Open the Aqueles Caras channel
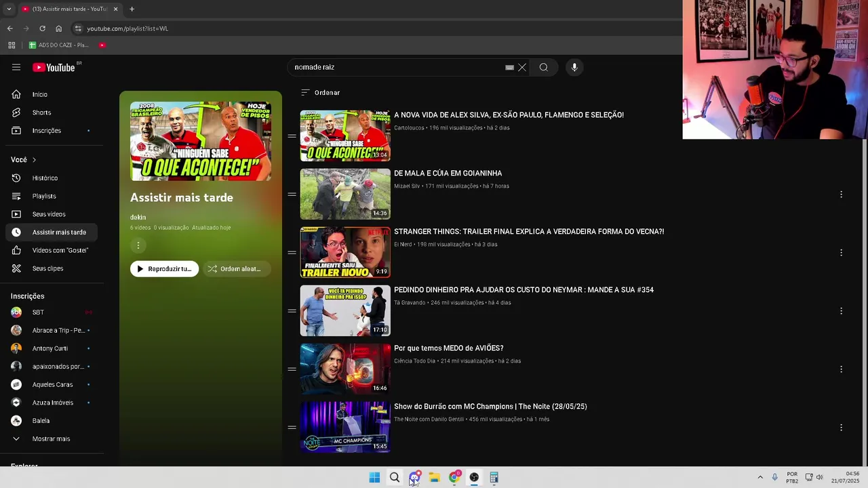 tap(52, 384)
